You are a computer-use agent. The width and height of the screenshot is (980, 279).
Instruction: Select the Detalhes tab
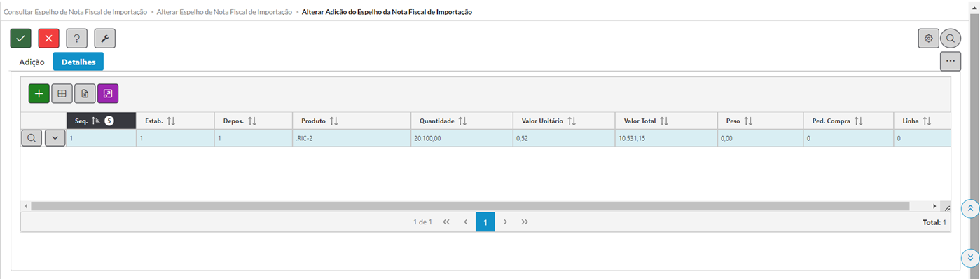[x=78, y=62]
